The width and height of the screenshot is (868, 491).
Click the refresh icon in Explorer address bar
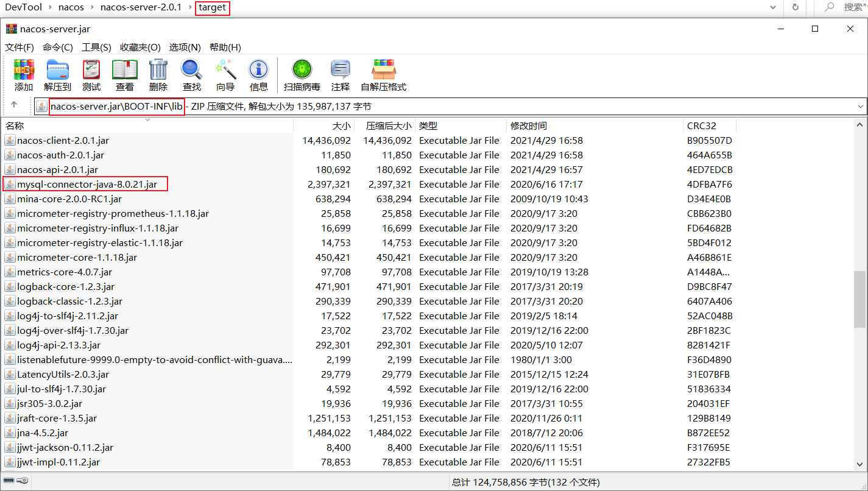coord(795,7)
